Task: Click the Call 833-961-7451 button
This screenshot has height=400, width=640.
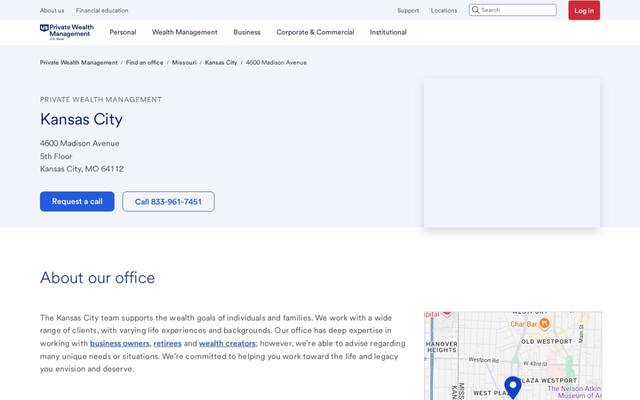Action: pos(168,201)
